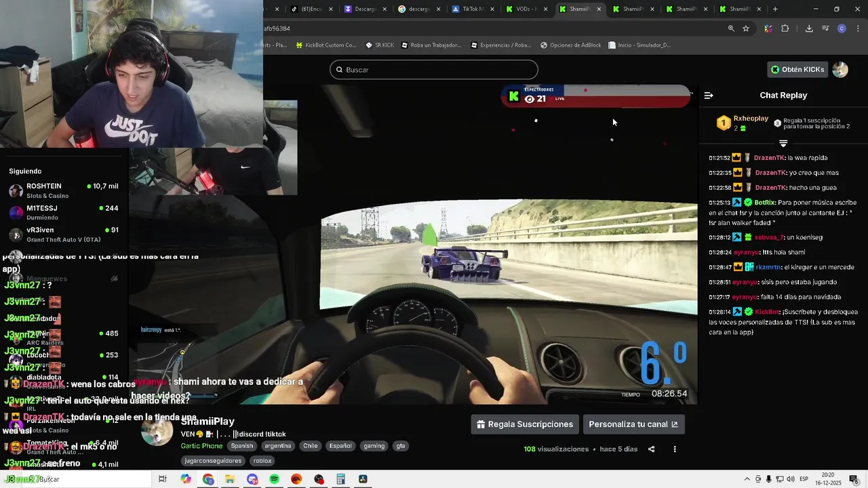Open M1TESSJ channel in Siguiendo list
This screenshot has width=868, height=488.
(64, 212)
